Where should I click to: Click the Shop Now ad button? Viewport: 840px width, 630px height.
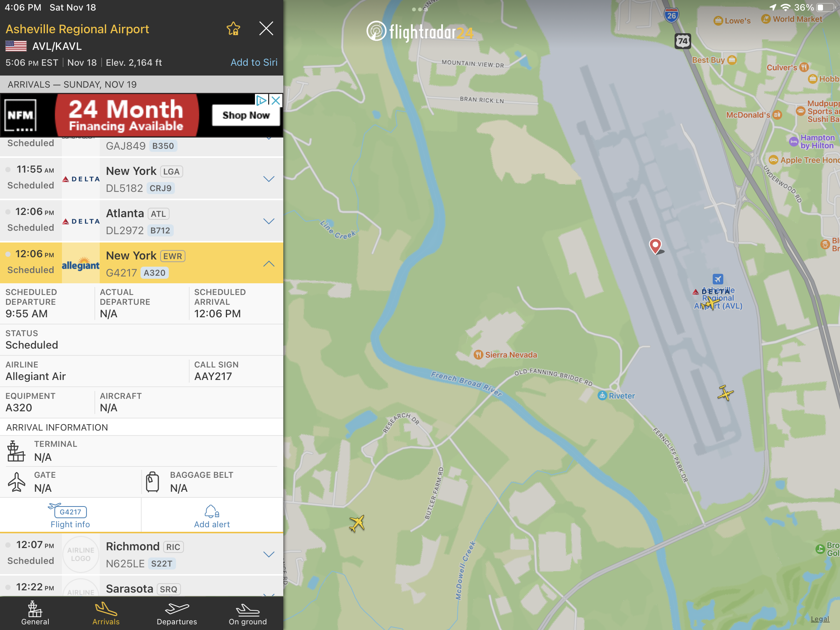click(246, 115)
